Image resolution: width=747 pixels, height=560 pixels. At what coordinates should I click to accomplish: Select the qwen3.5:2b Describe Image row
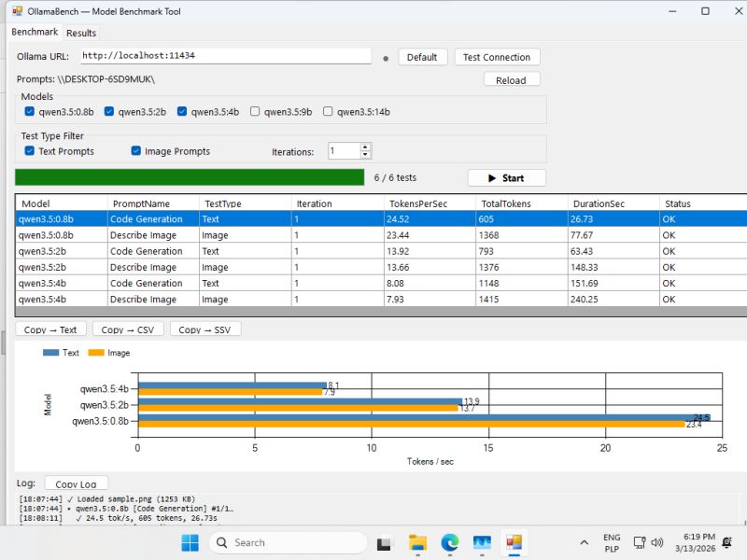pos(381,267)
